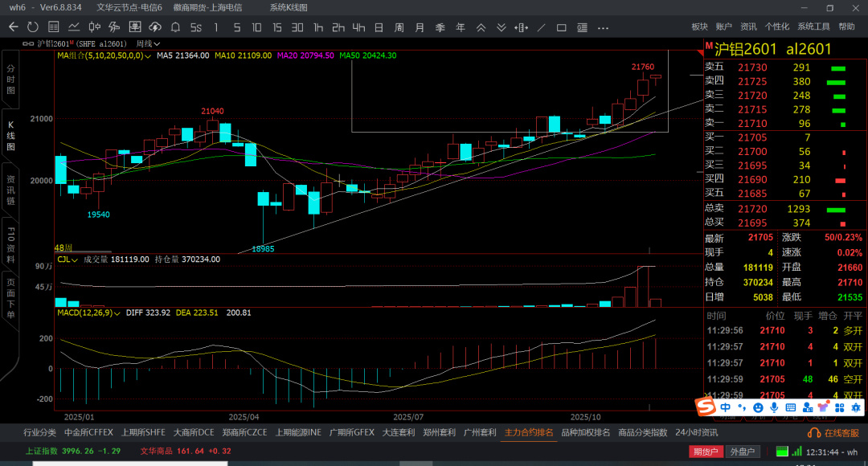
Task: Open Sogou soft keyboard icon
Action: click(x=791, y=408)
